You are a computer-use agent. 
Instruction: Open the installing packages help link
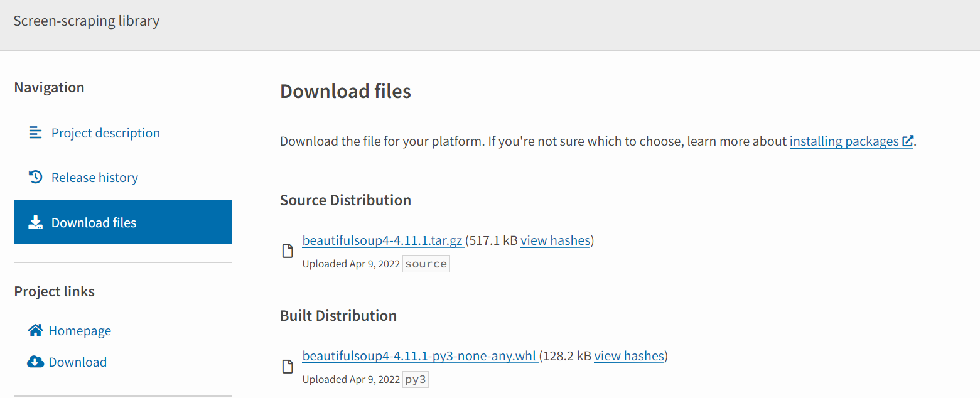(844, 141)
